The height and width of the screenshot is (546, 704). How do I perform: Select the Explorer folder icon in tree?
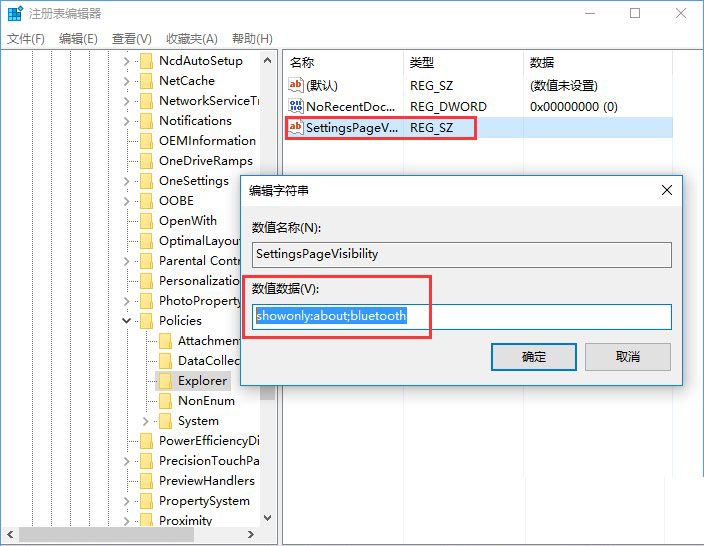point(165,381)
